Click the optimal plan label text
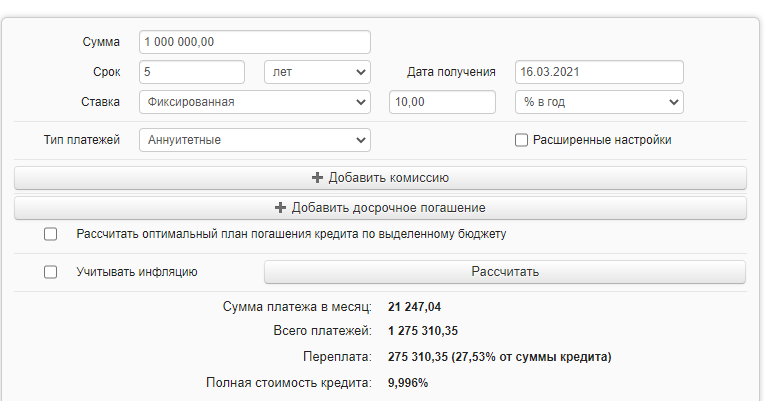 292,234
